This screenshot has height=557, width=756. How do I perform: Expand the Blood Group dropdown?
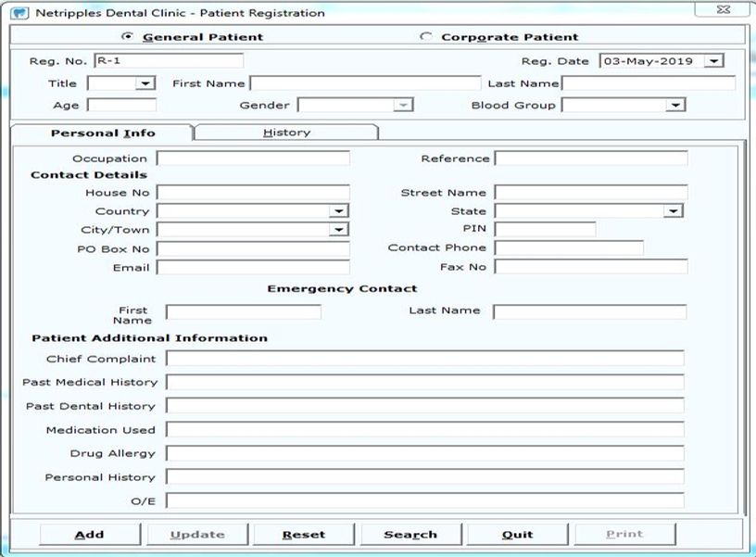point(675,105)
